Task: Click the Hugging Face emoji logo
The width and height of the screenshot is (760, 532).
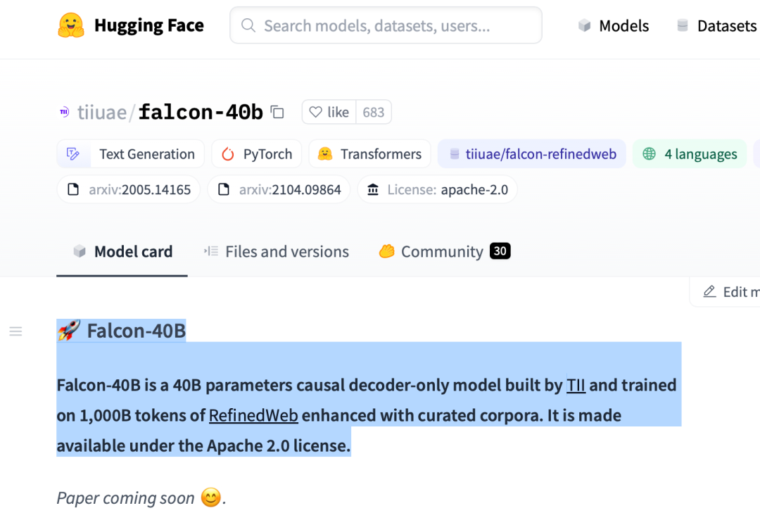Action: pyautogui.click(x=71, y=25)
